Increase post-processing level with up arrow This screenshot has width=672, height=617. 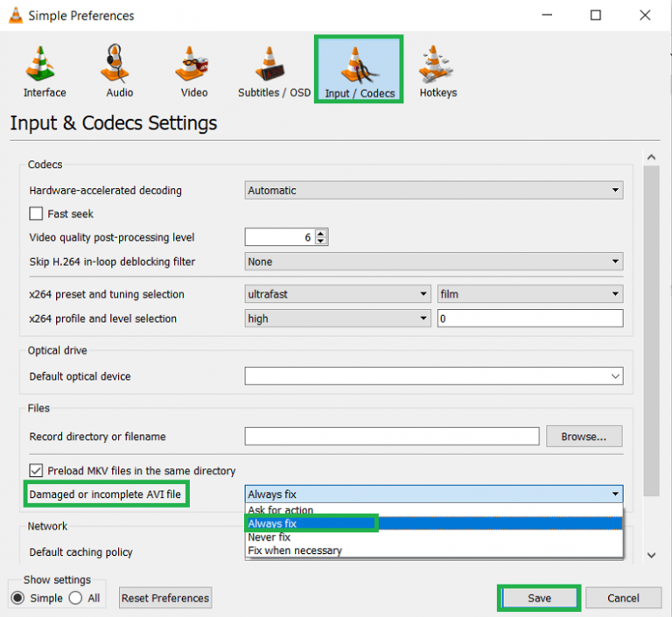[321, 234]
